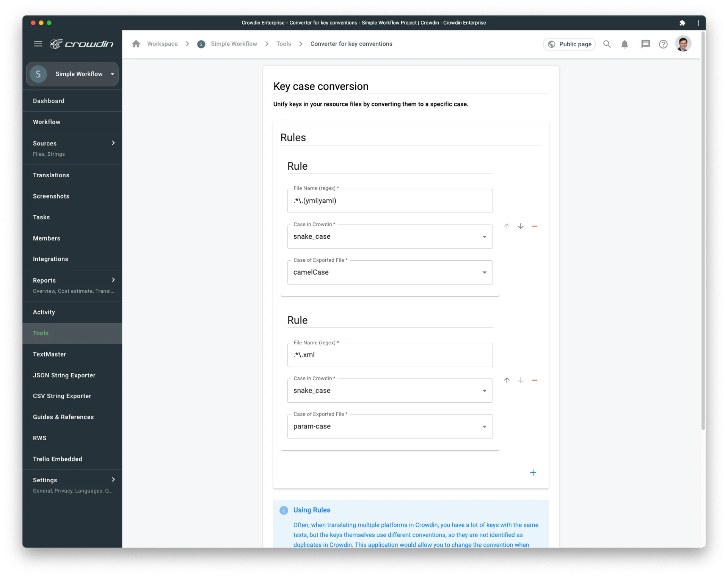Move the second rule up with the arrow
Screen dimensions: 728x577
click(x=507, y=380)
